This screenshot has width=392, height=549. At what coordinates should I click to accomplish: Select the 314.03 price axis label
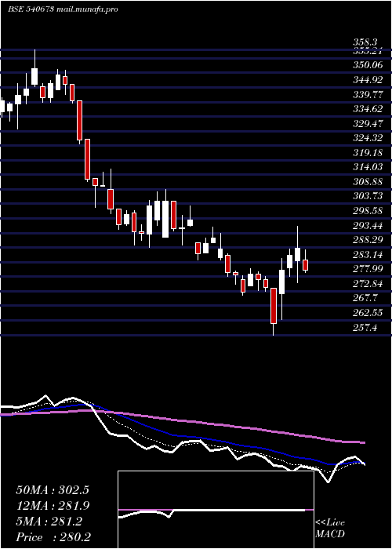coord(367,167)
